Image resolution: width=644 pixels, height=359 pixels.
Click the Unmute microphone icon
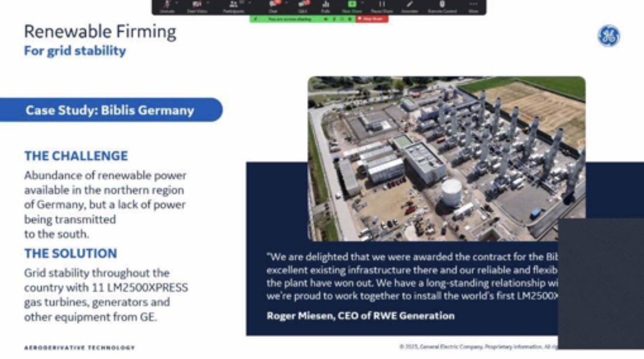166,5
